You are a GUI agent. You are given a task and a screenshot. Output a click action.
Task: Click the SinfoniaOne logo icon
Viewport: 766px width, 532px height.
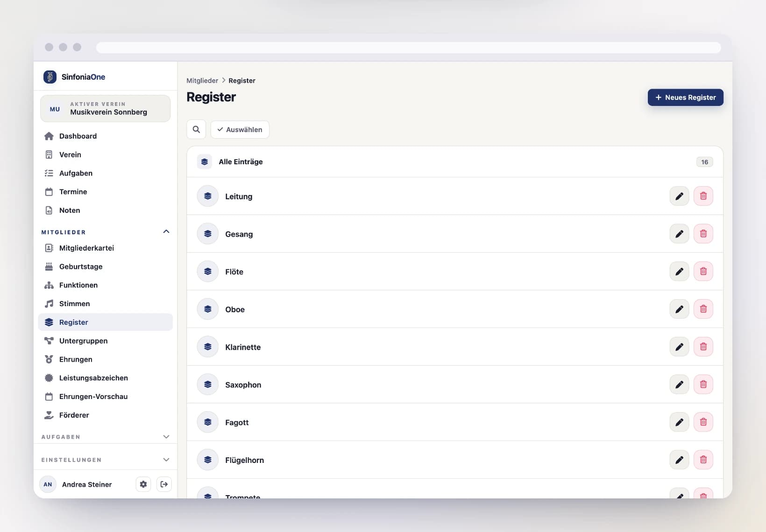point(50,77)
